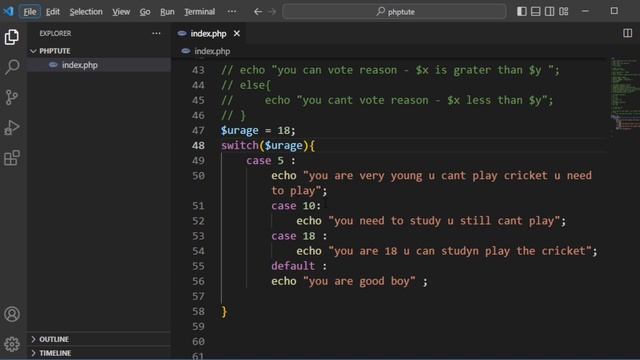Open the Extensions view
640x360 pixels.
pyautogui.click(x=12, y=158)
